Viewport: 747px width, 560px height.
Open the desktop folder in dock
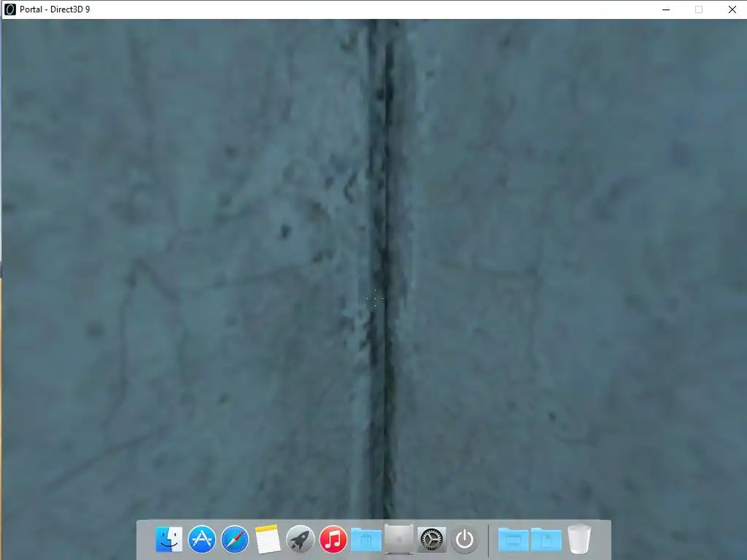[x=513, y=540]
